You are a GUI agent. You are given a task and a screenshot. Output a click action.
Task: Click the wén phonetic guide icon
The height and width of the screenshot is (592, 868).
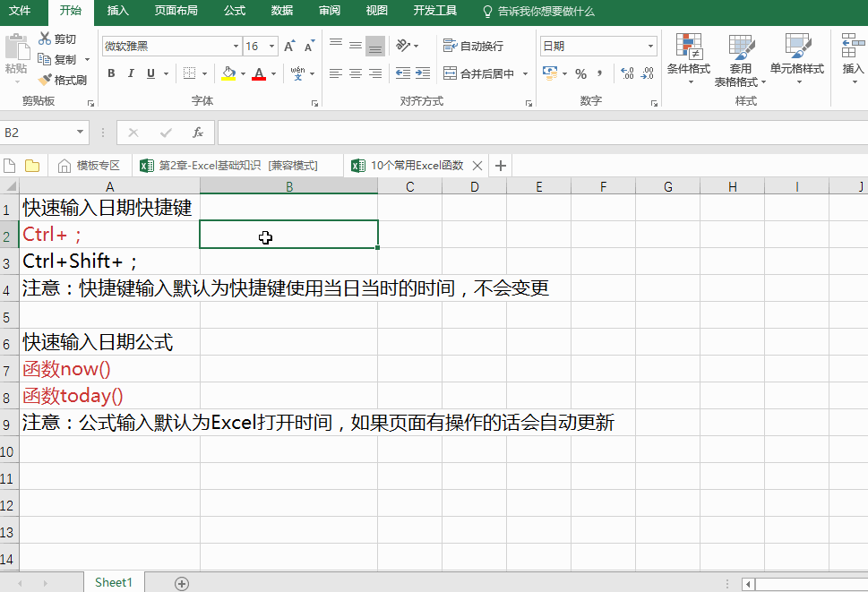tap(297, 73)
